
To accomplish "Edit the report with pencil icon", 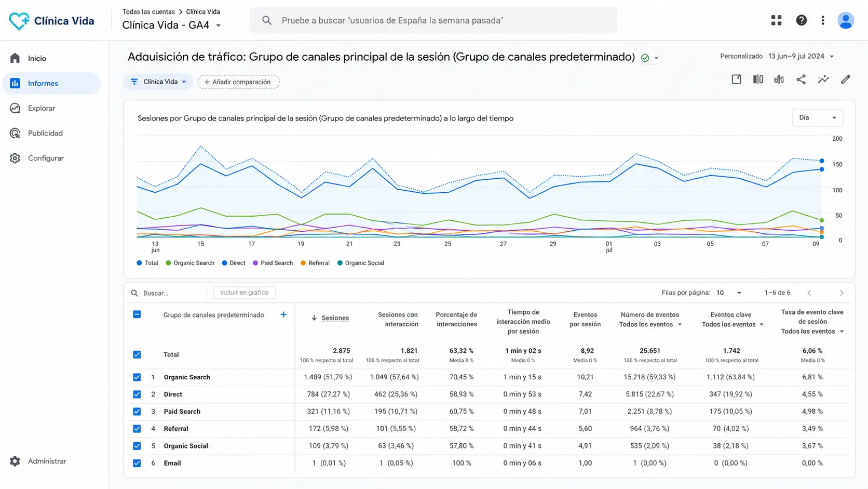I will click(x=846, y=80).
